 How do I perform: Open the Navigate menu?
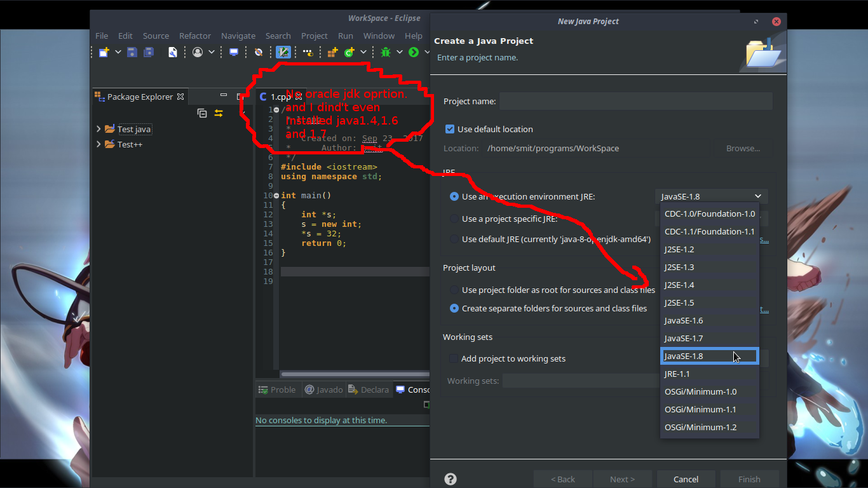[x=238, y=36]
